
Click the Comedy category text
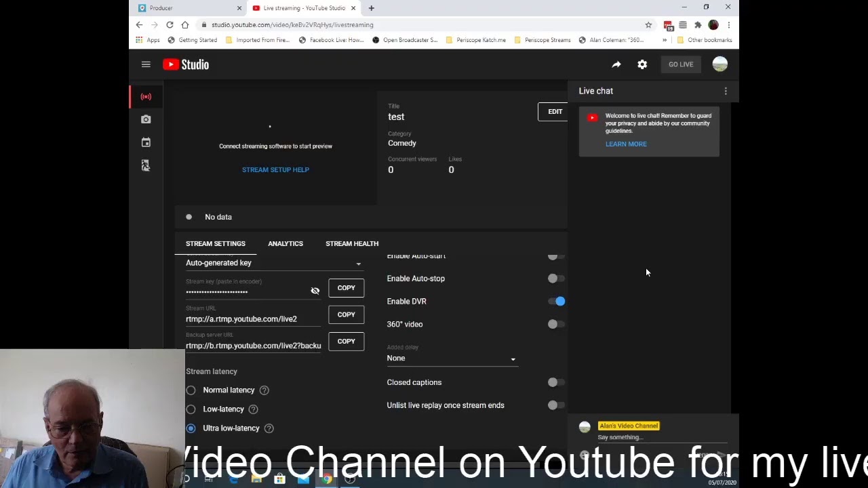pyautogui.click(x=402, y=143)
